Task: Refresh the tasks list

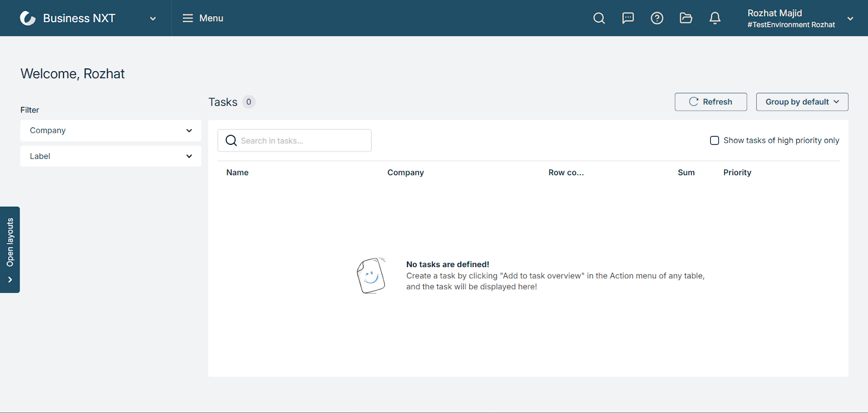Action: coord(711,102)
